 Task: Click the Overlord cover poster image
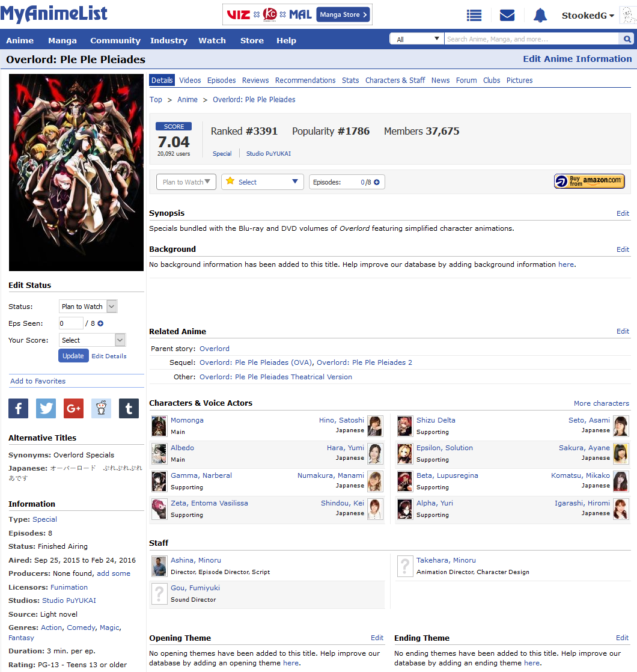coord(76,173)
